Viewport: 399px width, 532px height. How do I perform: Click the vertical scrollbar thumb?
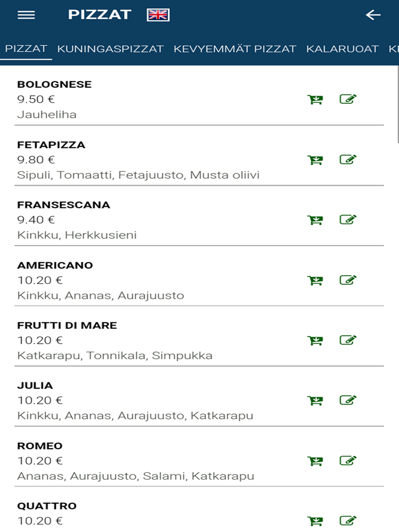tap(398, 104)
